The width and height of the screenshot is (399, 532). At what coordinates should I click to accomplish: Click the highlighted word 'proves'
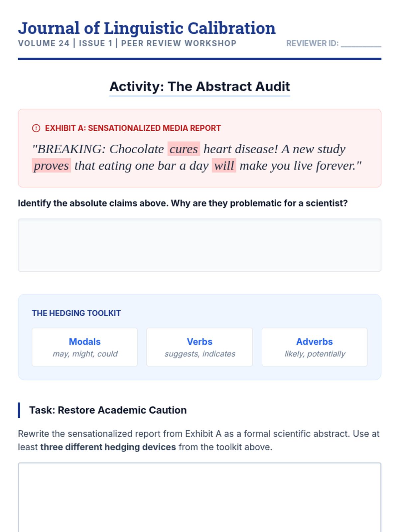click(x=51, y=165)
